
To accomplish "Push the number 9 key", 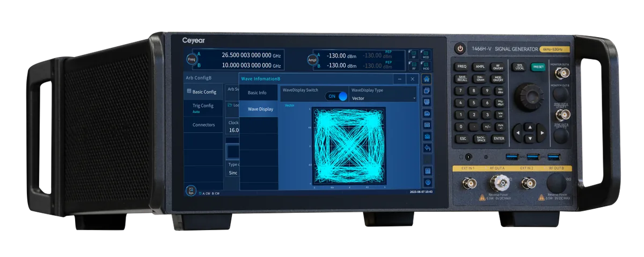I will 487,90.
